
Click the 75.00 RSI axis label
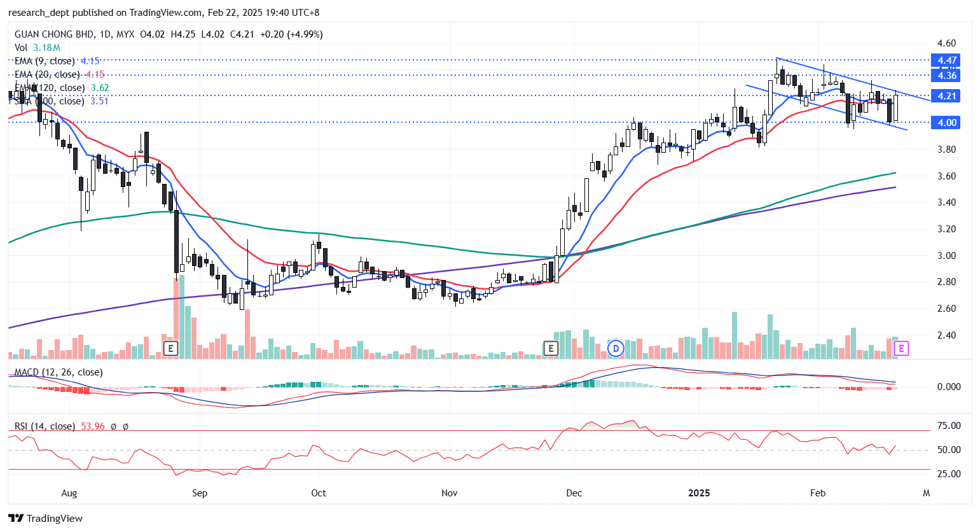pyautogui.click(x=948, y=426)
